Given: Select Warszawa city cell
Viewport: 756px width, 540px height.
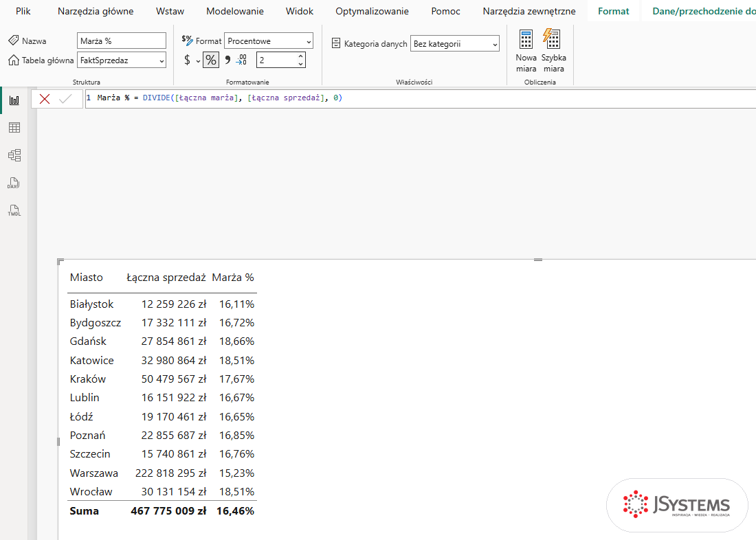Looking at the screenshot, I should (x=93, y=473).
